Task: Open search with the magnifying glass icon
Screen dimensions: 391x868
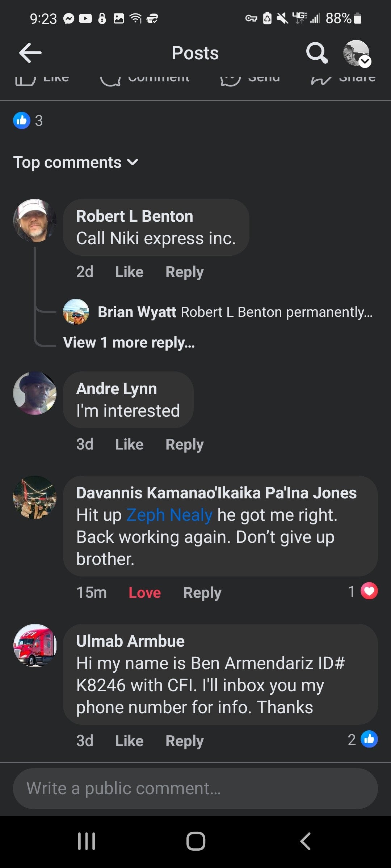Action: click(317, 53)
